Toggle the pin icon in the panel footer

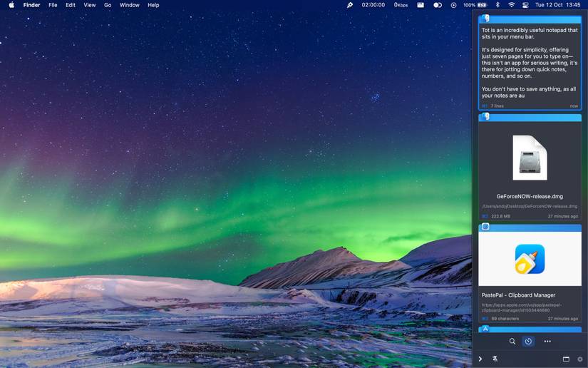[x=495, y=359]
